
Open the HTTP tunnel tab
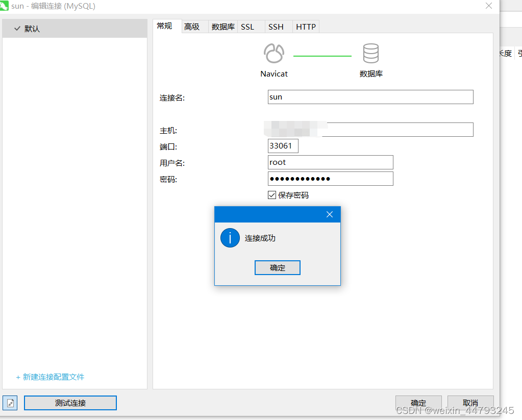(x=305, y=27)
